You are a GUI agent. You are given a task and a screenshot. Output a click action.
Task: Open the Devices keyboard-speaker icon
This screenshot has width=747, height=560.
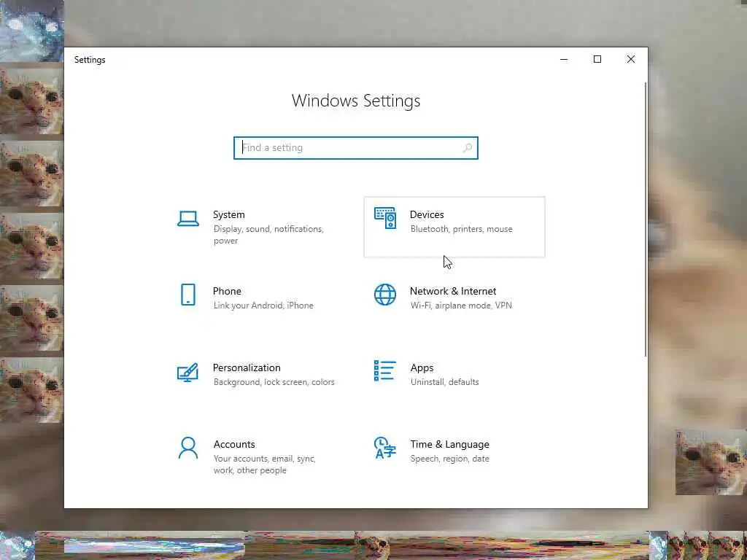[385, 218]
